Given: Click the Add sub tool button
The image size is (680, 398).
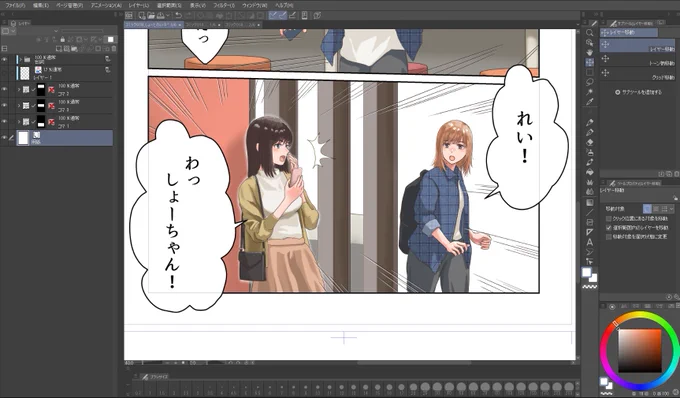Looking at the screenshot, I should pyautogui.click(x=638, y=92).
